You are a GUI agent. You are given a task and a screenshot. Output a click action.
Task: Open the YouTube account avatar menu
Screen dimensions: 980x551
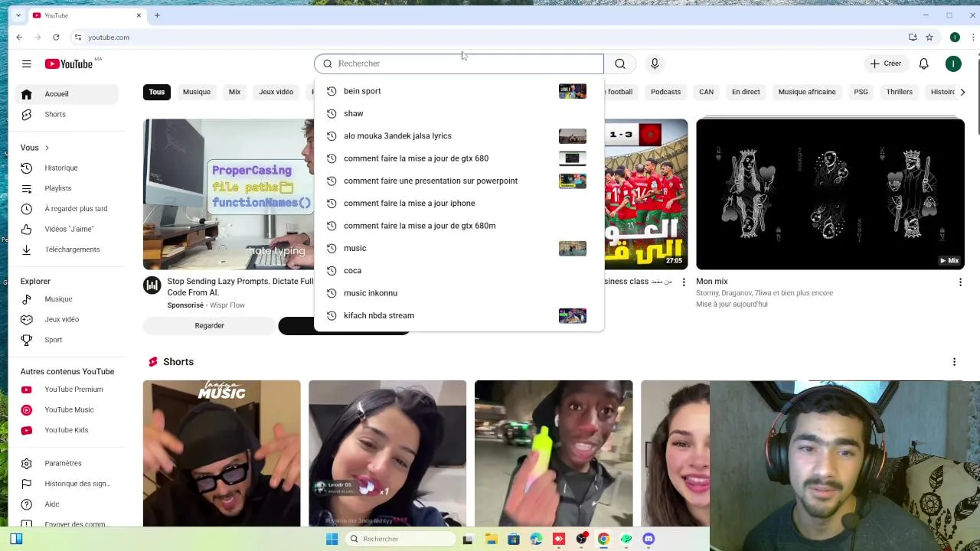953,64
